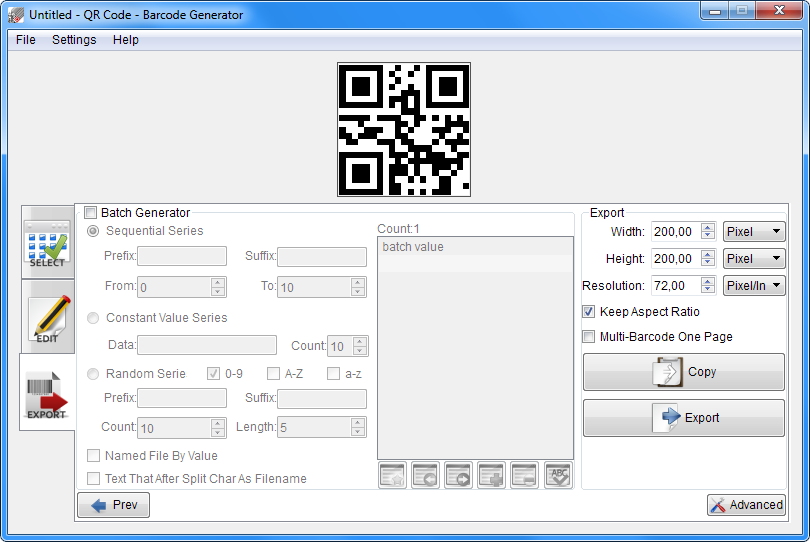
Task: Click the Sequential Series Suffix field
Action: point(322,256)
